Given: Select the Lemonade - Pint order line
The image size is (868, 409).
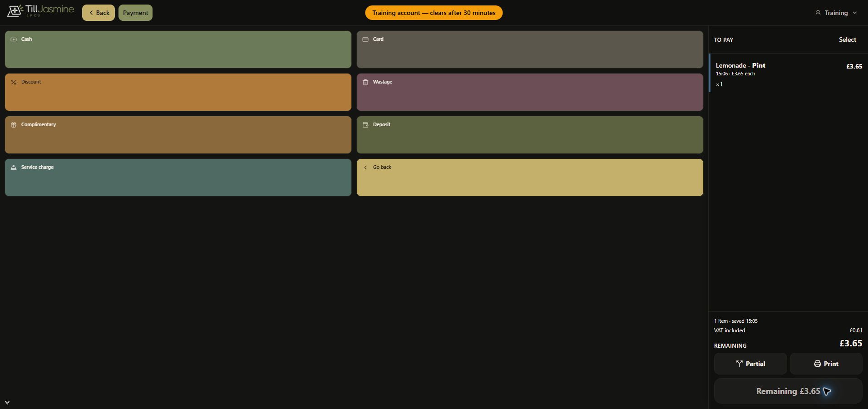Looking at the screenshot, I should [x=789, y=73].
